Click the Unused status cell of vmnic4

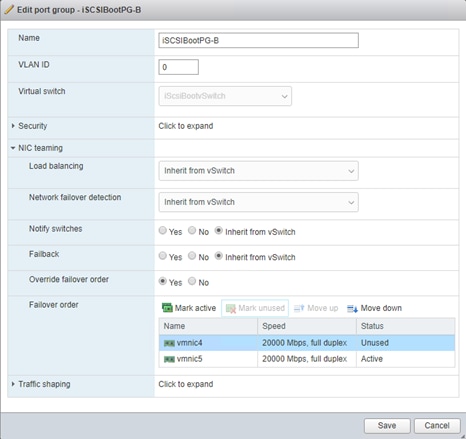coord(406,343)
